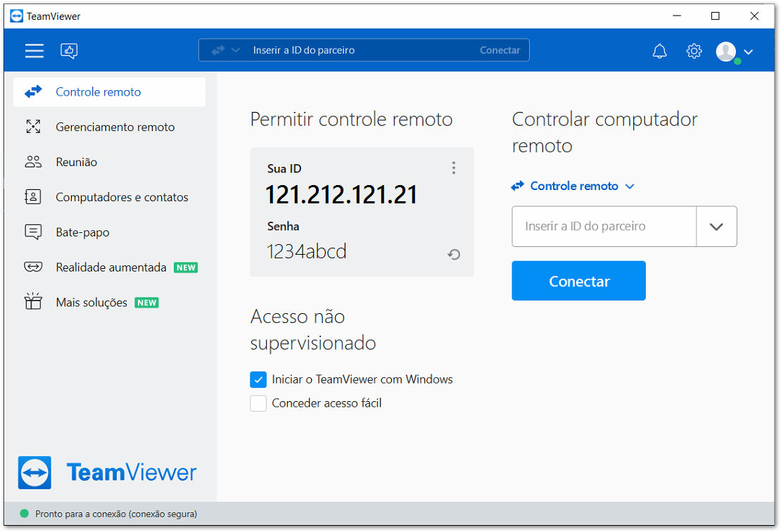Open the three-dot menu beside Sua ID

pos(453,168)
